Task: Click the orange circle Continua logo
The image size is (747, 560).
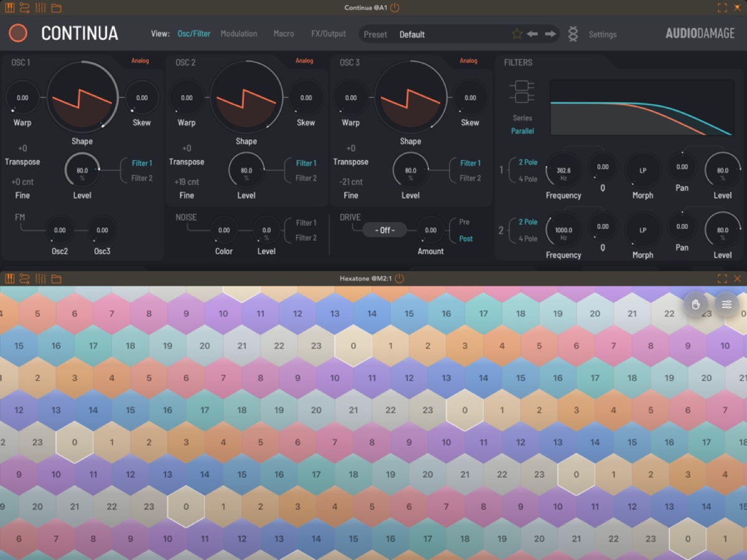Action: pyautogui.click(x=18, y=33)
